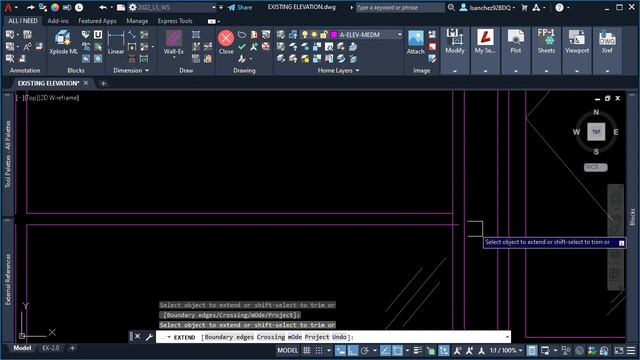
Task: Click the Autodesk App Store cart icon
Action: (x=524, y=8)
